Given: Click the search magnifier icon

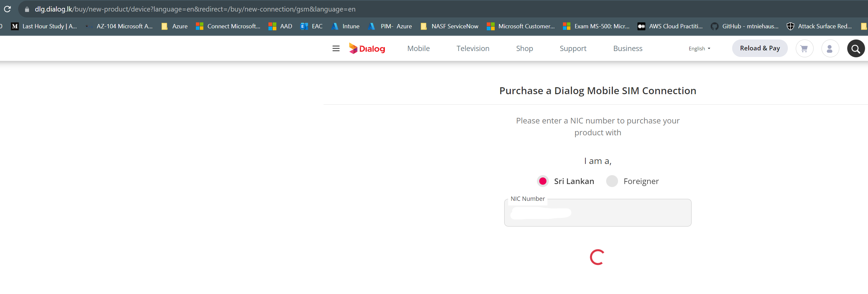Looking at the screenshot, I should 856,48.
